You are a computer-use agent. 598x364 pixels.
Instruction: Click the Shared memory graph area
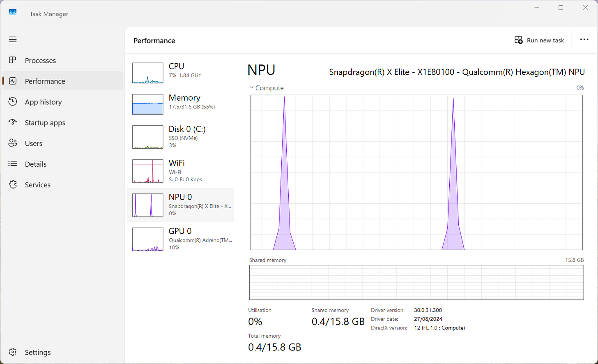[x=416, y=282]
